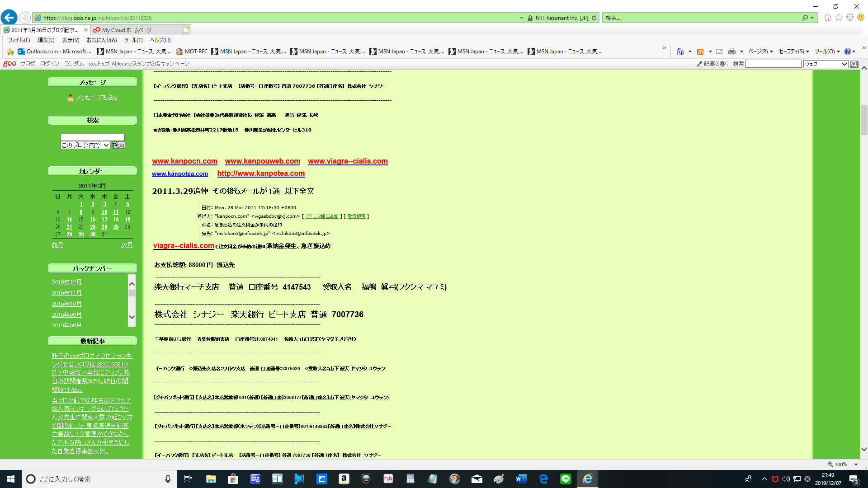Launch Amazon from the taskbar

pos(344,479)
